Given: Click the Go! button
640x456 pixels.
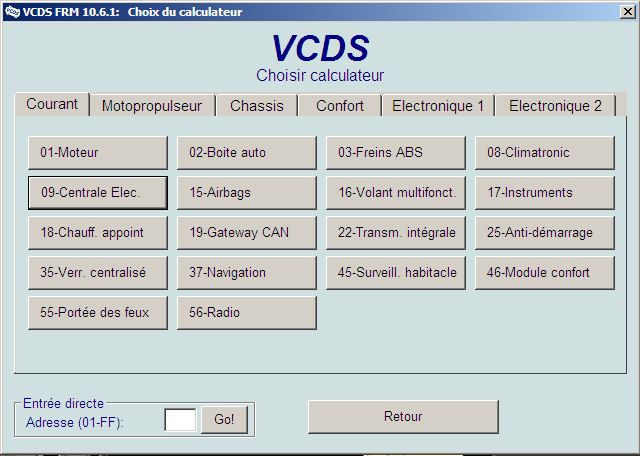Looking at the screenshot, I should point(224,420).
